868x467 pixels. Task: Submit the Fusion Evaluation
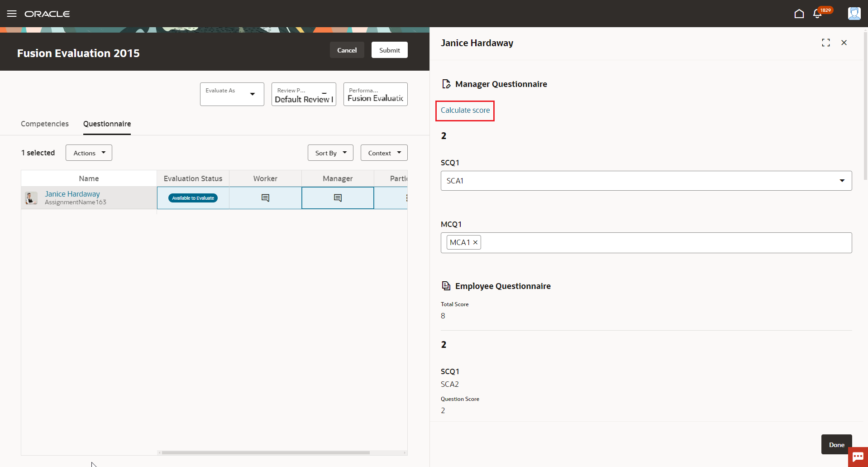click(390, 50)
